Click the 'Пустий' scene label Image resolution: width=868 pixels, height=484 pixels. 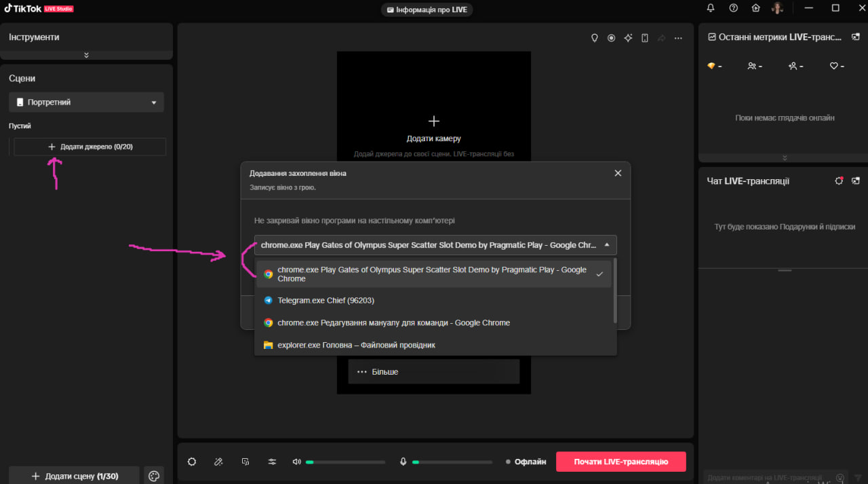(x=20, y=126)
